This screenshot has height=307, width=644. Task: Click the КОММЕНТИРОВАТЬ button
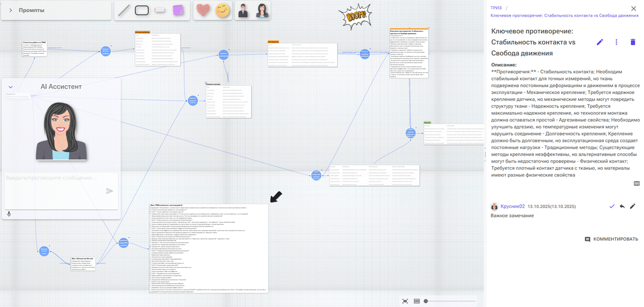tap(611, 239)
